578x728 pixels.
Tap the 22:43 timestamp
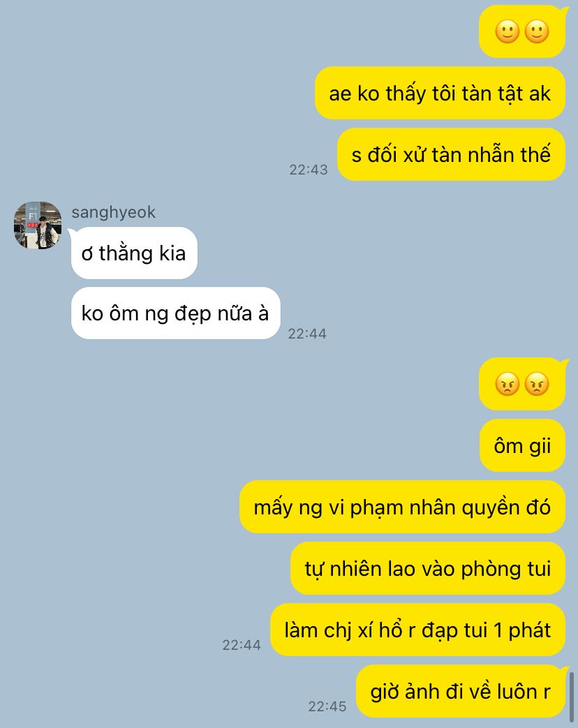309,170
